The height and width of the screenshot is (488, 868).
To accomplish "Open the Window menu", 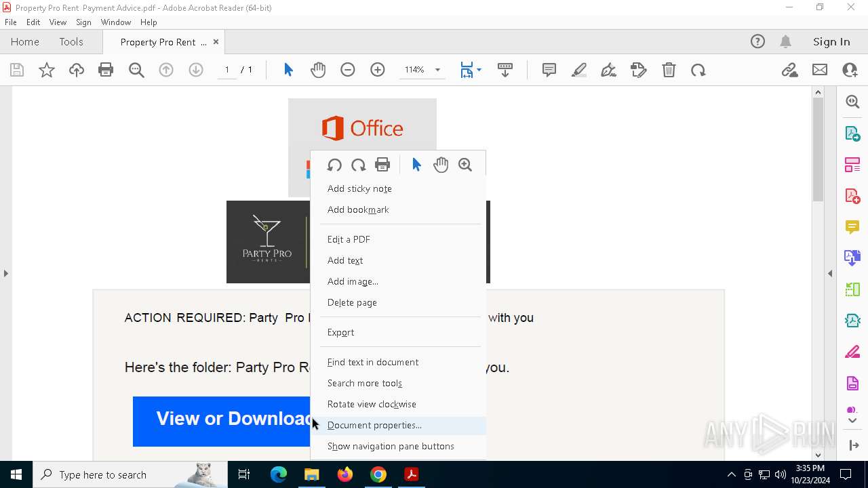I will click(116, 22).
